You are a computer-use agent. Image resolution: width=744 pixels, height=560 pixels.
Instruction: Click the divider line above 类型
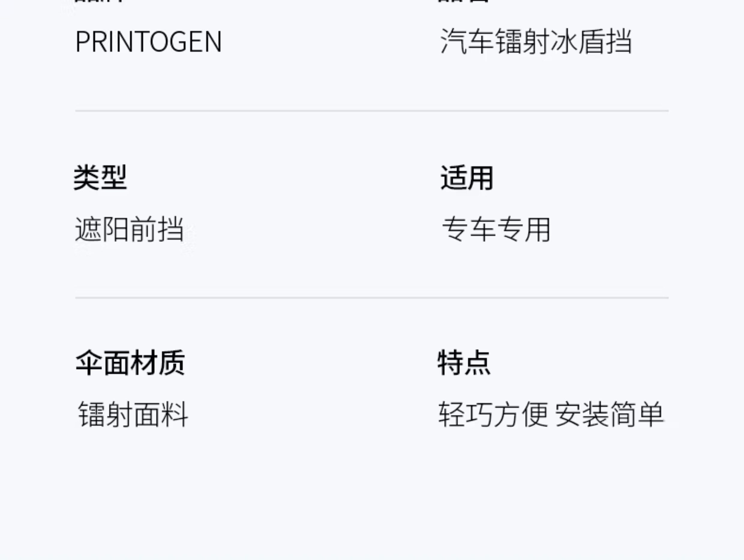[x=372, y=111]
